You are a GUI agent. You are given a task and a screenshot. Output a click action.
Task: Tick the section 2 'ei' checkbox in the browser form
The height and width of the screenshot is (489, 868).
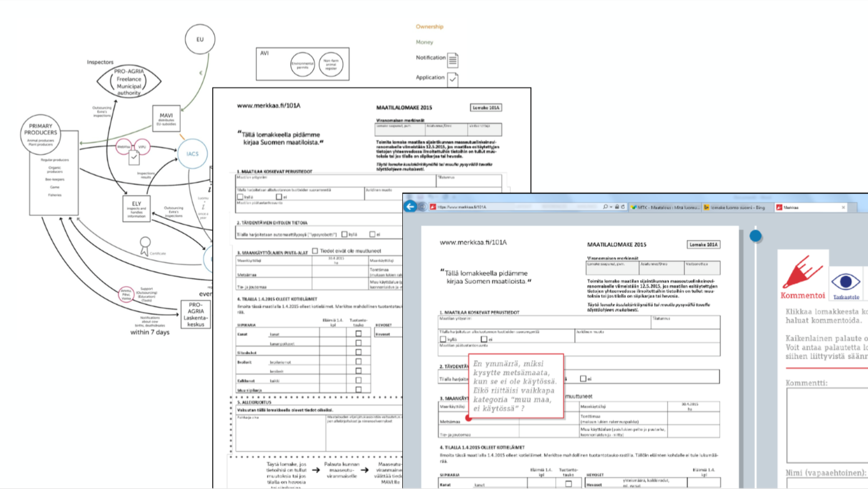point(583,379)
